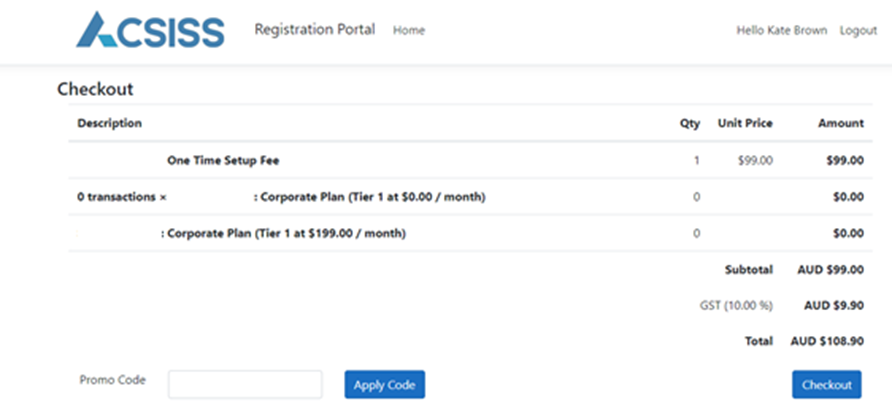Click the Tier 1 at $0.00 plan row
Viewport: 892px width, 416px height.
(x=370, y=197)
